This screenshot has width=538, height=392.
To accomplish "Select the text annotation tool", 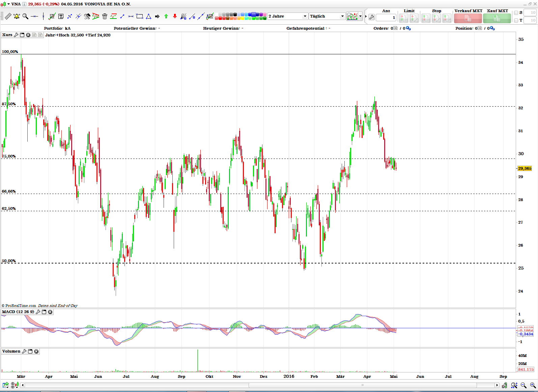I will (x=61, y=16).
